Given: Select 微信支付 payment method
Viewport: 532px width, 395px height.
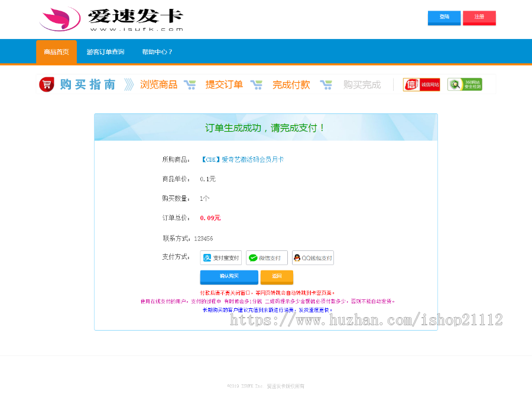Looking at the screenshot, I should [267, 258].
